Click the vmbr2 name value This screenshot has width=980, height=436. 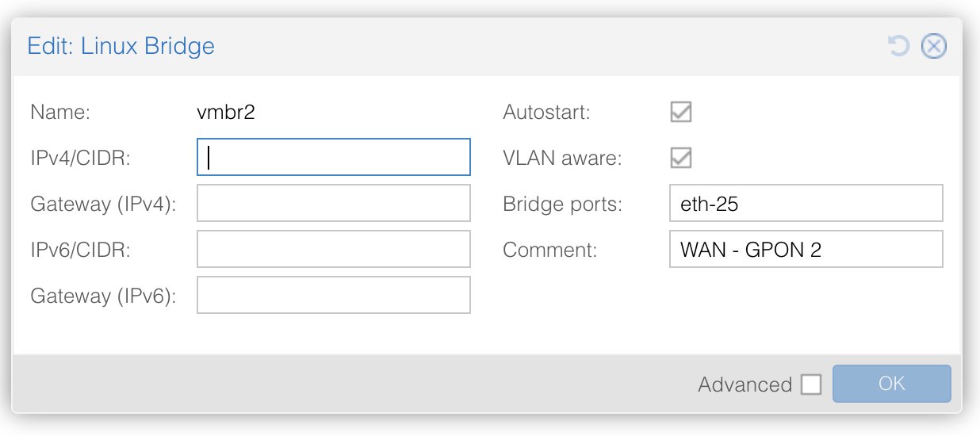[225, 113]
